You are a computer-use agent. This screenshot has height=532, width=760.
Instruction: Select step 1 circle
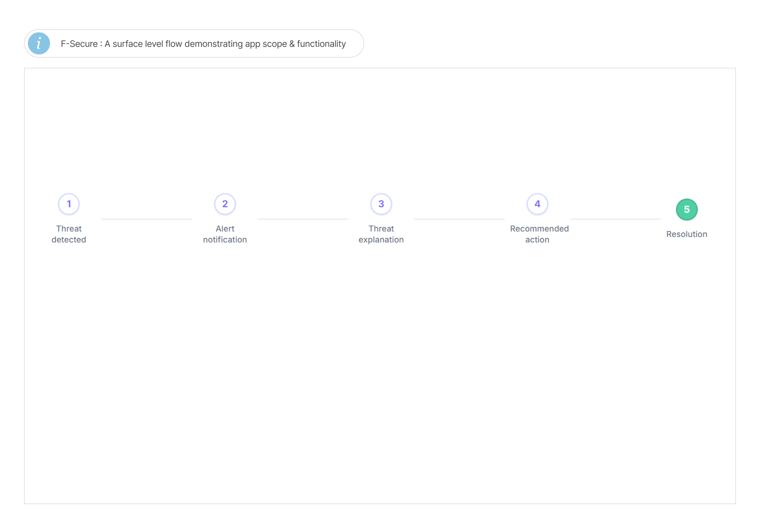tap(69, 204)
